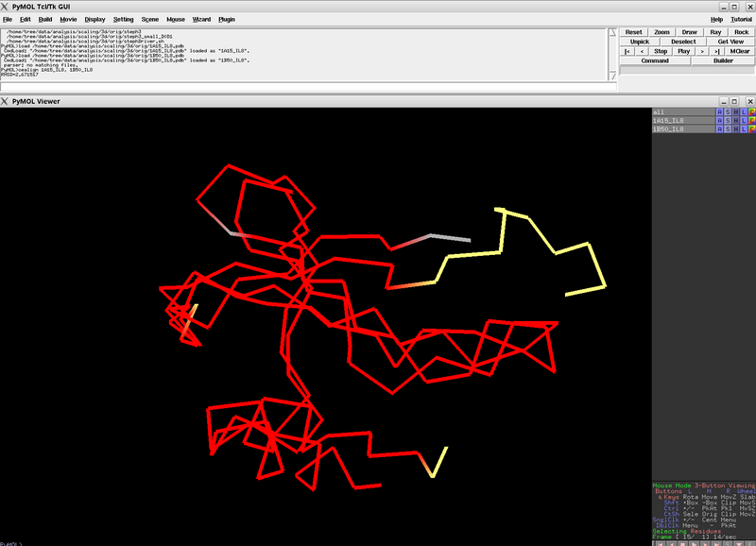The image size is (756, 546).
Task: Toggle visibility of 1B50_IL8 object
Action: pos(680,129)
